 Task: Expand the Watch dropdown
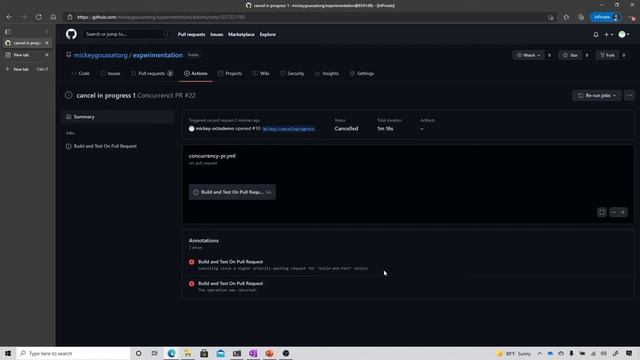point(529,55)
